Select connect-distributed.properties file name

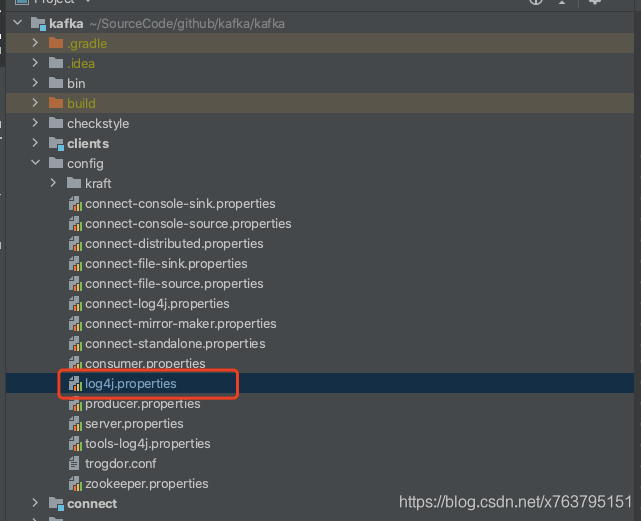(174, 244)
